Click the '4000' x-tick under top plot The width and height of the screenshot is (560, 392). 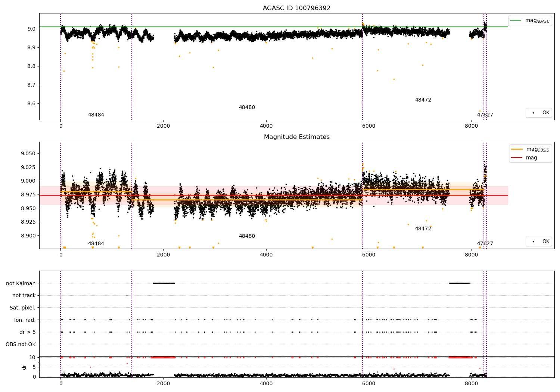(x=266, y=126)
